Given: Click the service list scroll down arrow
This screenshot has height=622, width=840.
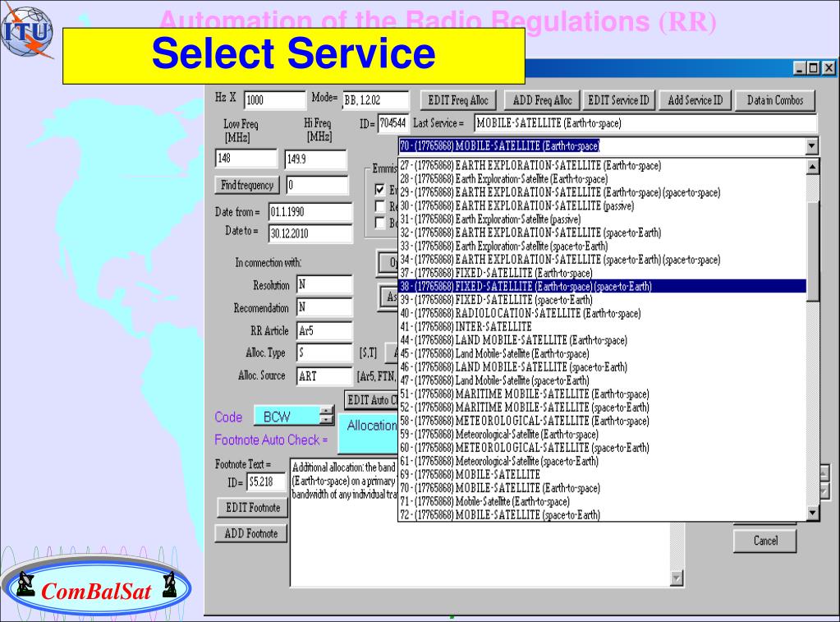Looking at the screenshot, I should pos(813,514).
